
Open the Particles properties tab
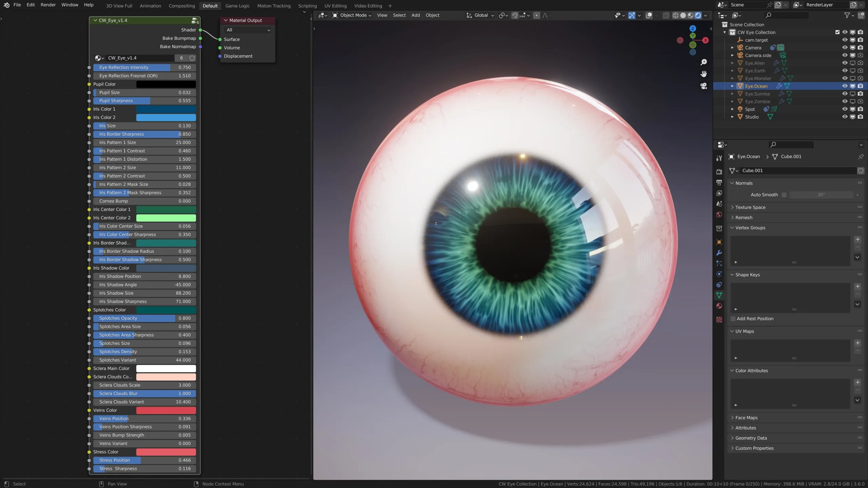tap(719, 263)
